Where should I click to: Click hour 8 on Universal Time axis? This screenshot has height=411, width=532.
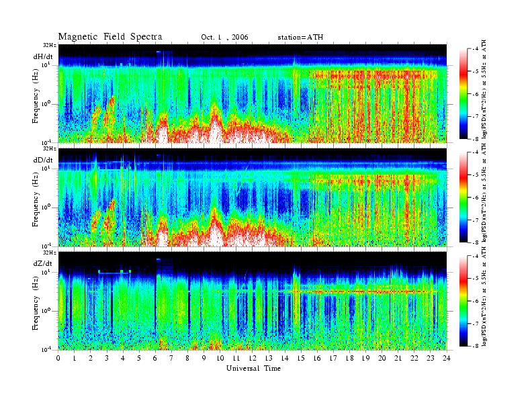click(187, 358)
